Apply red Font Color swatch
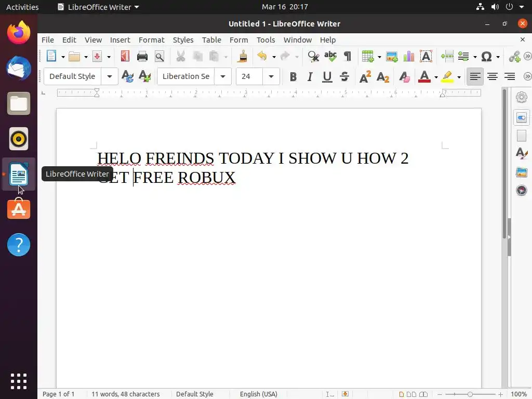This screenshot has width=532, height=399. pyautogui.click(x=424, y=77)
